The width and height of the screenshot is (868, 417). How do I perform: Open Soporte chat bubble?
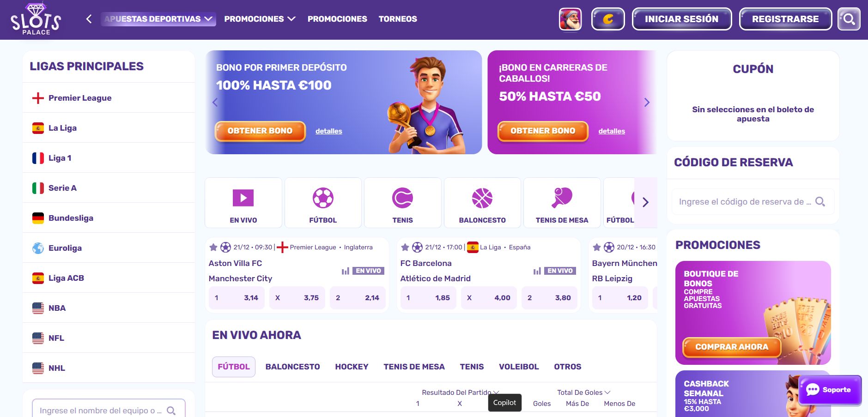pos(830,390)
